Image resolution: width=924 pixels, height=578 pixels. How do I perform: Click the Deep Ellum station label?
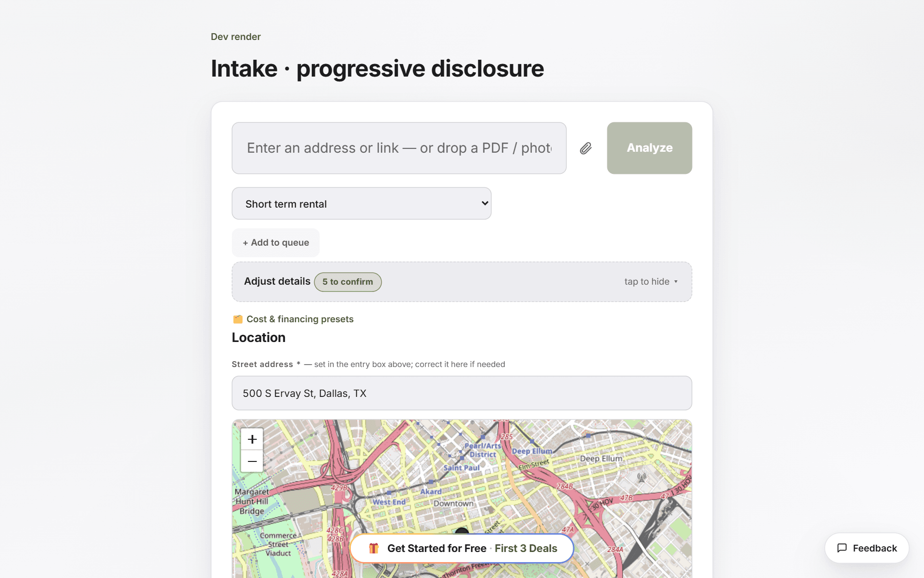click(x=532, y=451)
